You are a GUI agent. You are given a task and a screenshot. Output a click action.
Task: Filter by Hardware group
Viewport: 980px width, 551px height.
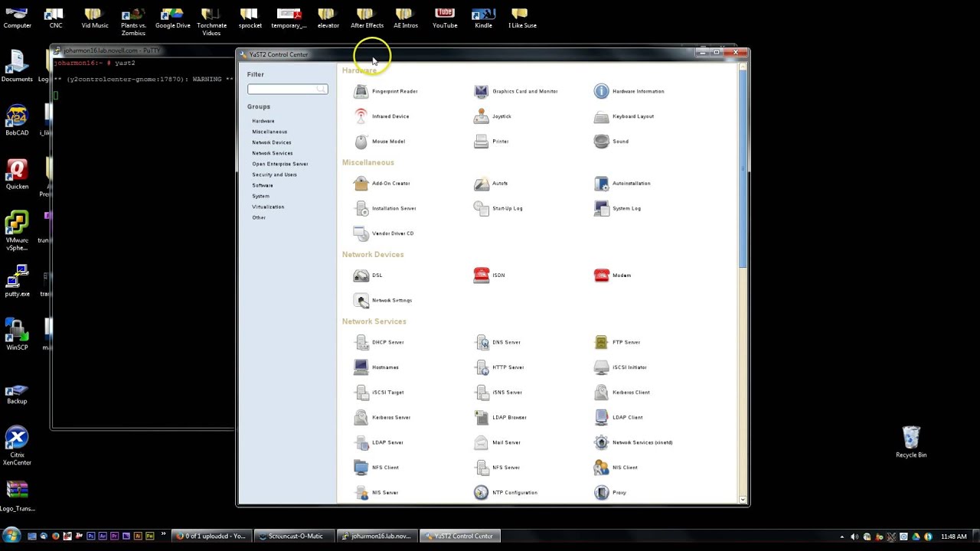pyautogui.click(x=263, y=121)
